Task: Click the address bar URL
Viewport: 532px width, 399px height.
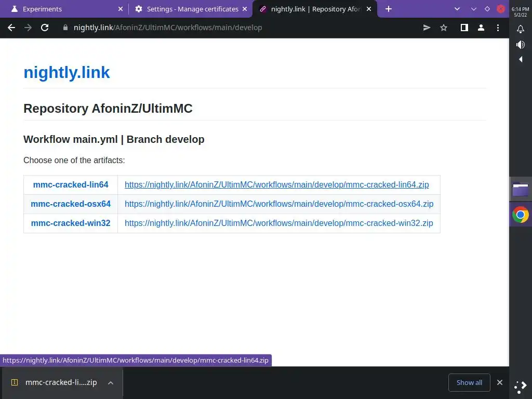Action: pyautogui.click(x=168, y=28)
